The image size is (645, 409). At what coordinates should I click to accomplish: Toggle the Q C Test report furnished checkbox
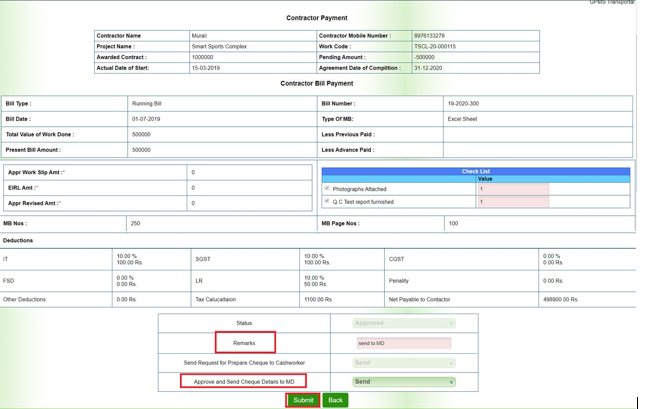(326, 202)
